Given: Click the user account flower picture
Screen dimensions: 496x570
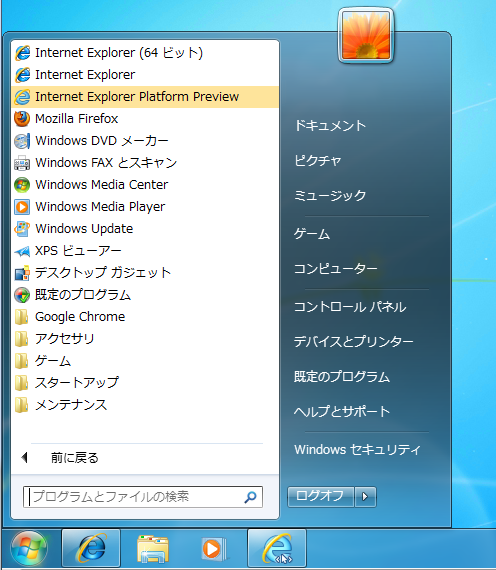Looking at the screenshot, I should click(366, 35).
